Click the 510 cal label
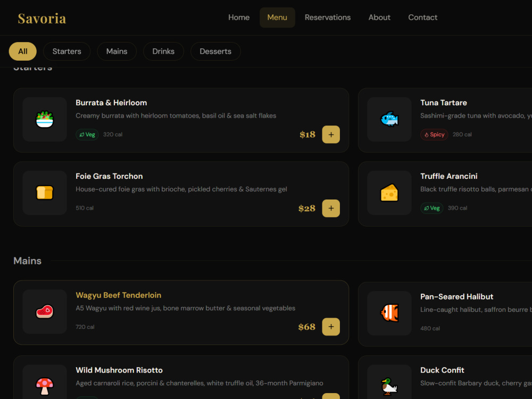Screen dimensions: 532x399 85,208
